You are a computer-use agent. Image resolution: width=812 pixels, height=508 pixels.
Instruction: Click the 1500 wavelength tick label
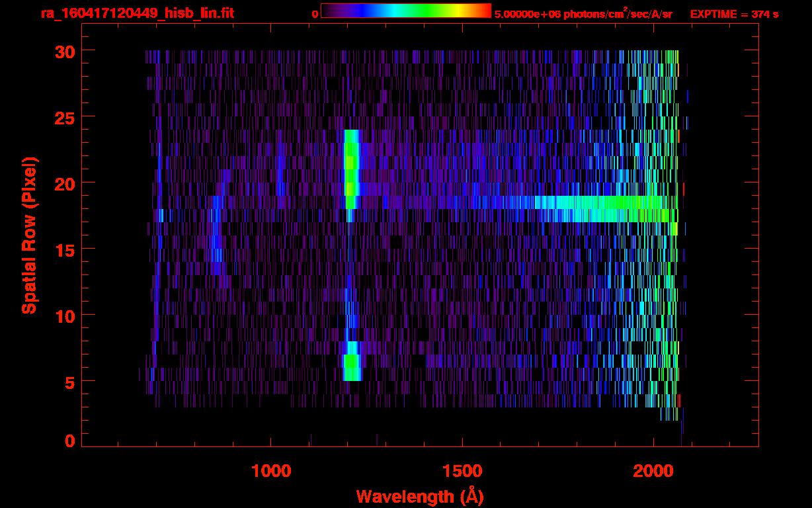pyautogui.click(x=462, y=471)
